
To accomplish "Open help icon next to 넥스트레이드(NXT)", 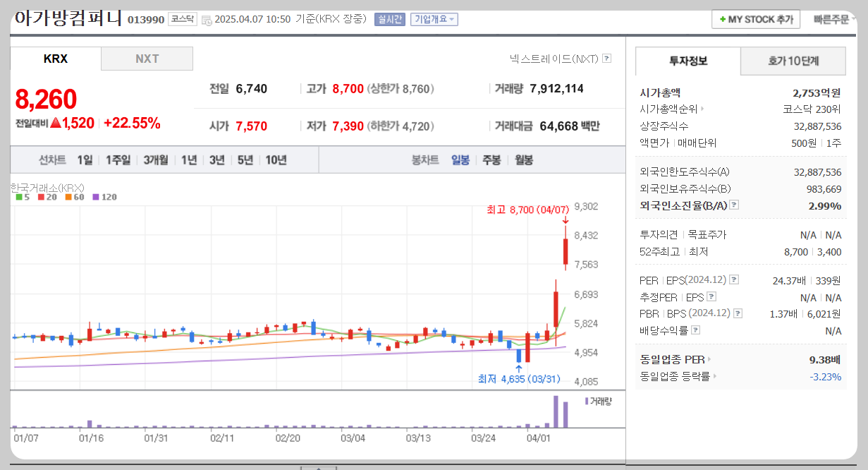I will 606,59.
